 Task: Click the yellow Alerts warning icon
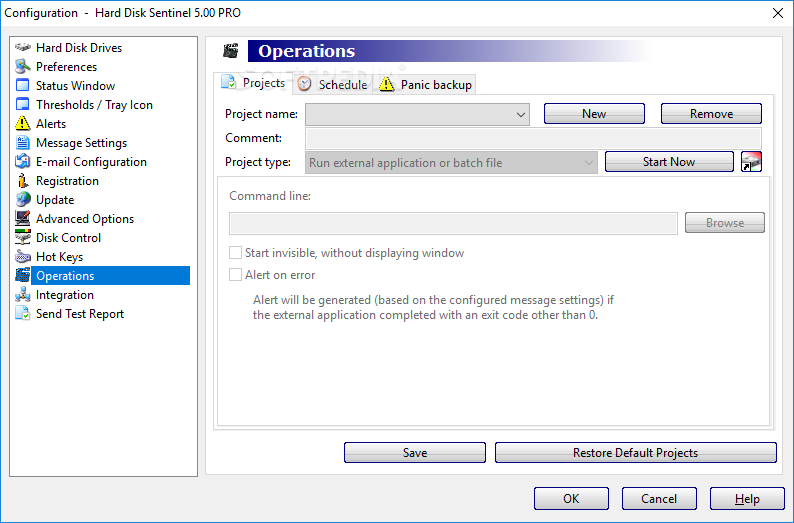click(23, 124)
